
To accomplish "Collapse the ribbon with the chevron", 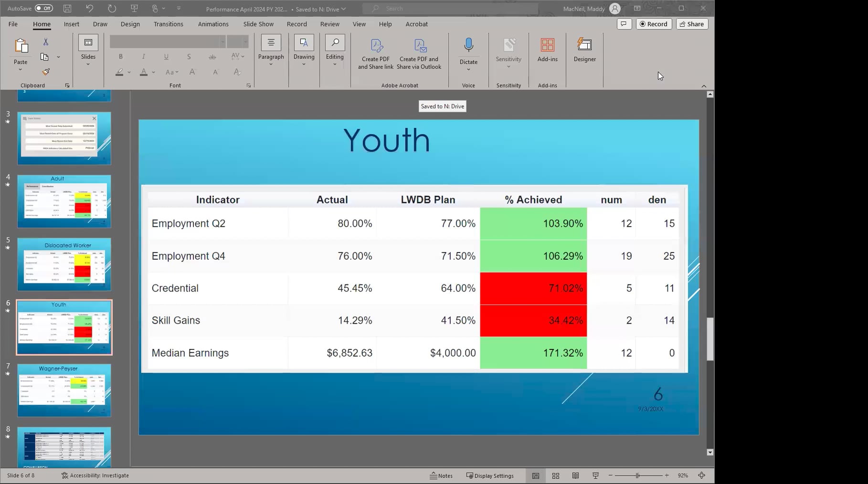I will (x=704, y=86).
